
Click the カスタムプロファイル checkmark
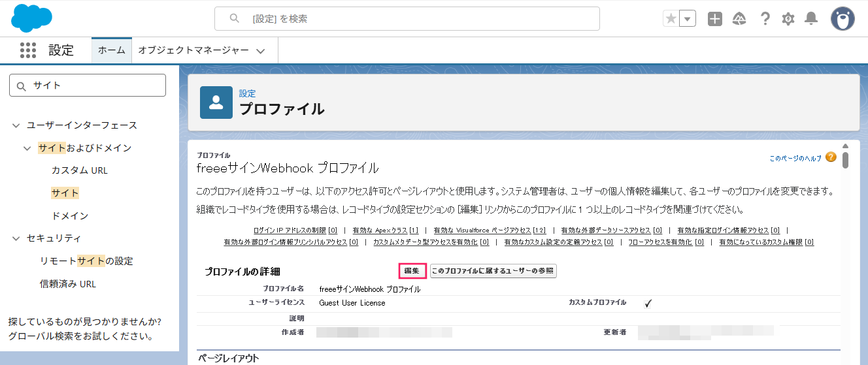click(648, 303)
